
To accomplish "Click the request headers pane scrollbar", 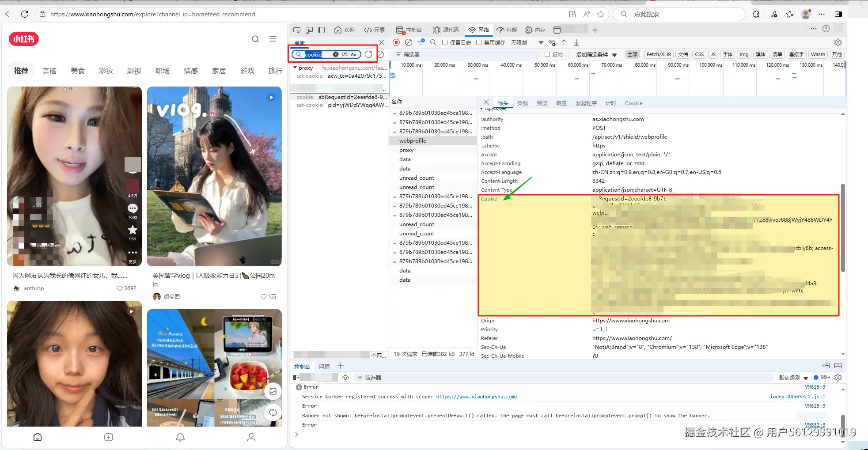I will point(842,227).
